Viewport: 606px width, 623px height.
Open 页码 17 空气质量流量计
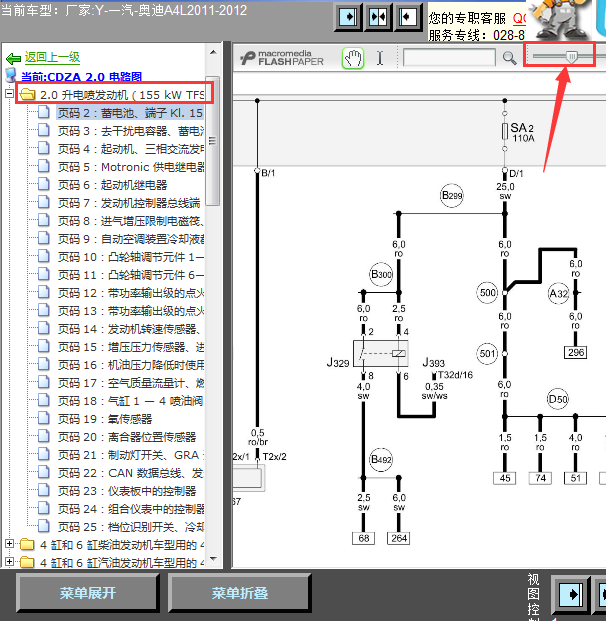coord(131,383)
